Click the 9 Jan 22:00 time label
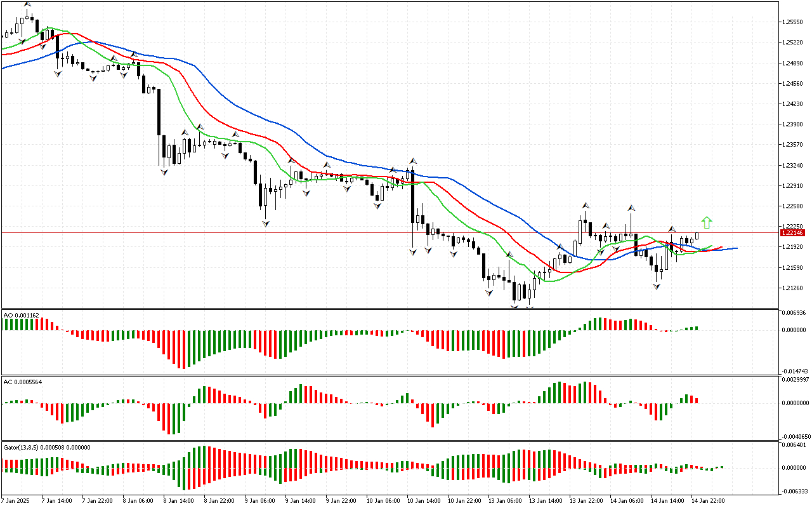812x508 pixels. [x=341, y=500]
